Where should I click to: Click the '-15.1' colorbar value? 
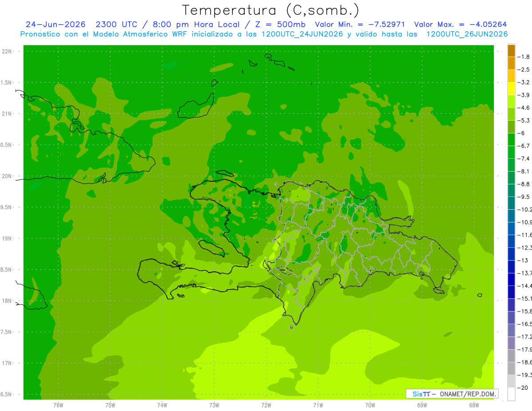(524, 298)
